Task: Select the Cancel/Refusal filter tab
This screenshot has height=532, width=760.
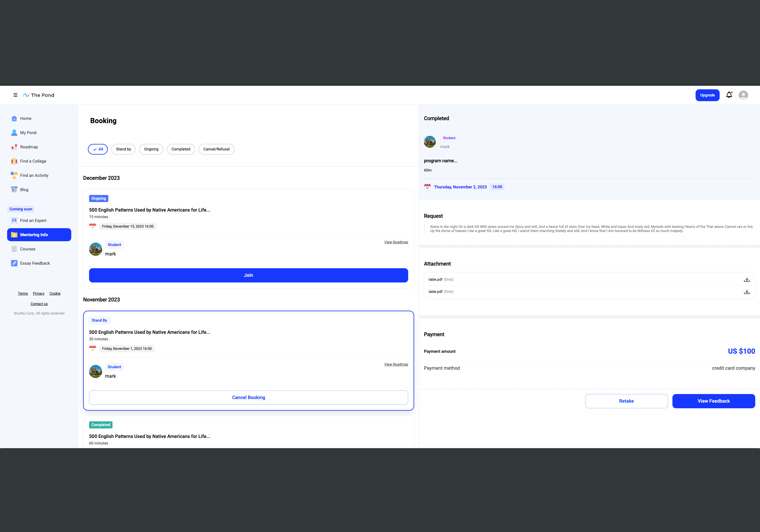Action: tap(216, 149)
